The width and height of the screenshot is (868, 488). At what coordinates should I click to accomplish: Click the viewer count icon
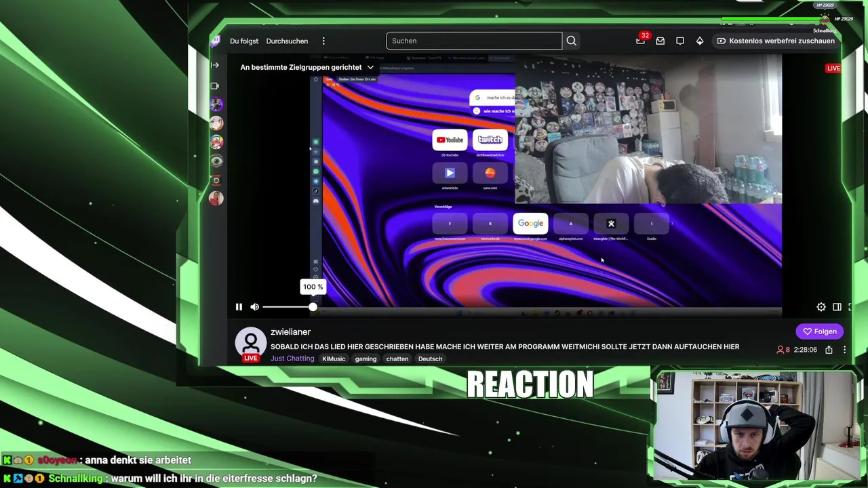pos(780,350)
